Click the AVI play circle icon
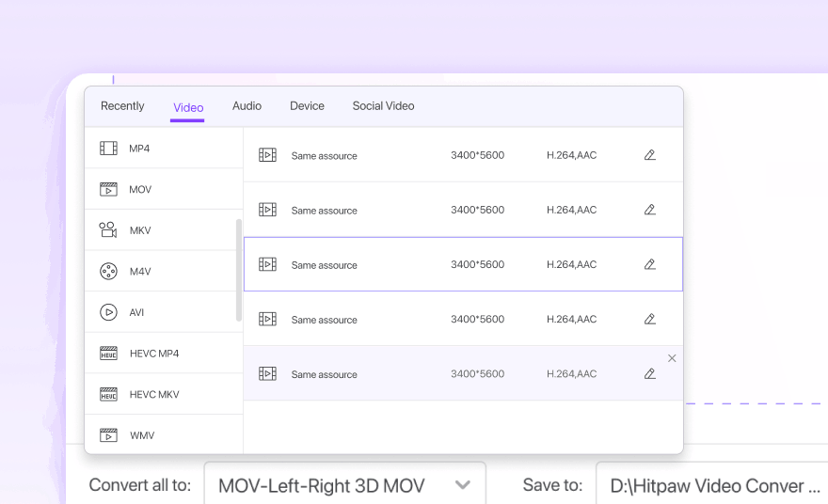The width and height of the screenshot is (828, 504). tap(108, 312)
